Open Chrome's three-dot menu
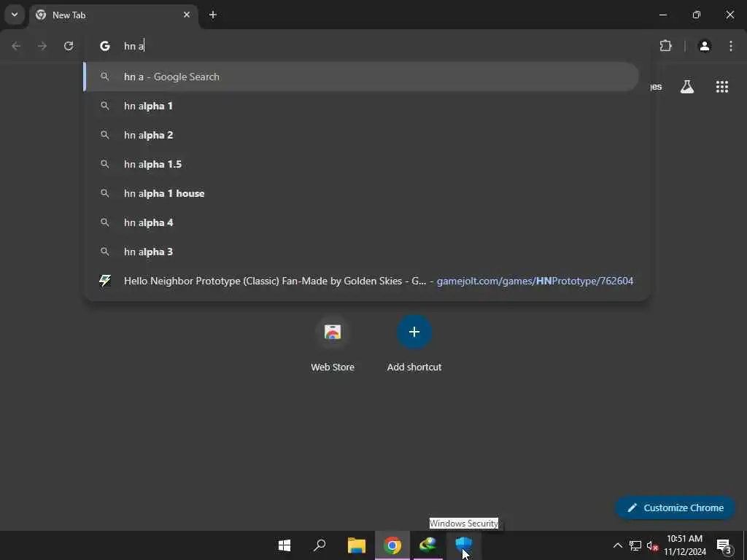Screen dimensions: 747x560 (731, 46)
